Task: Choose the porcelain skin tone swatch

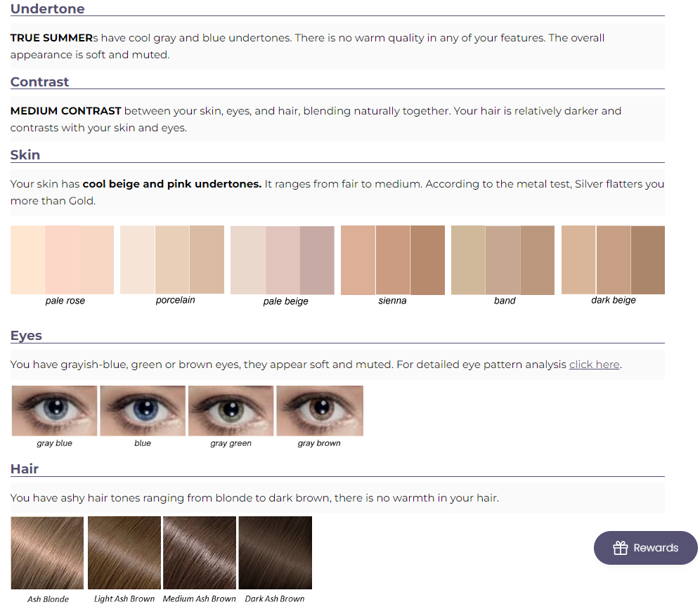Action: (172, 260)
